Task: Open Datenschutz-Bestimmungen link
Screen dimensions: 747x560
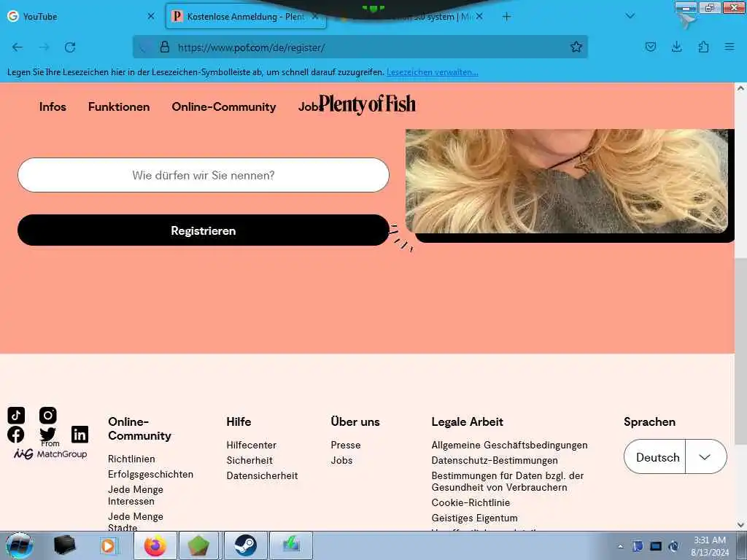Action: pyautogui.click(x=495, y=461)
